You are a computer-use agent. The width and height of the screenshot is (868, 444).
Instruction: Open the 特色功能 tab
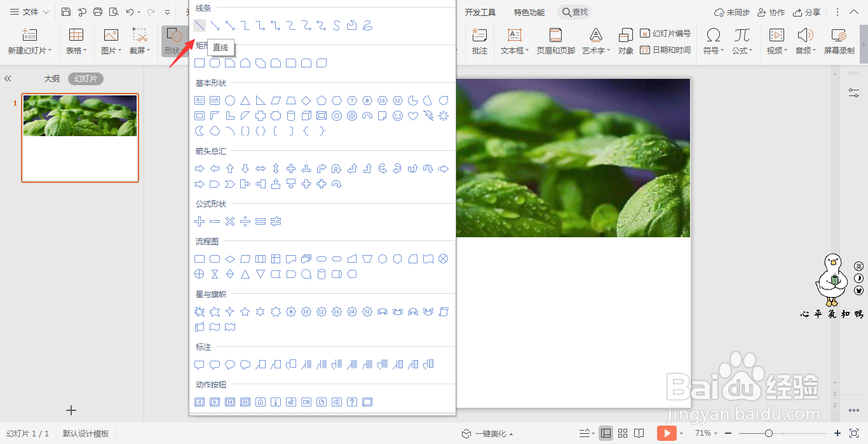pyautogui.click(x=529, y=12)
